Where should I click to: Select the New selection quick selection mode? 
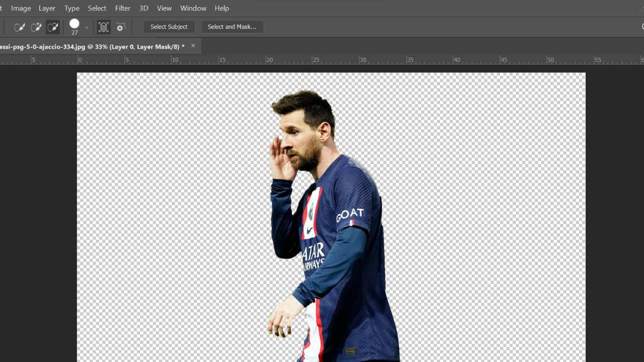click(x=20, y=27)
